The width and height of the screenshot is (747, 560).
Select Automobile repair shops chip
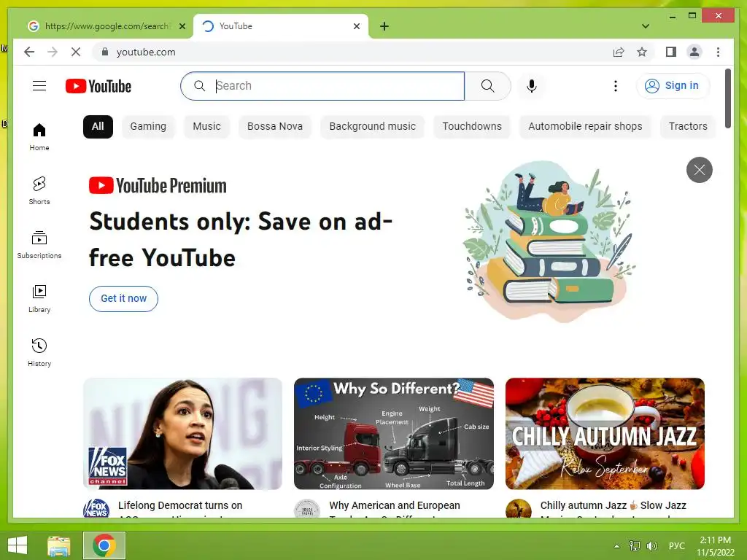point(585,127)
